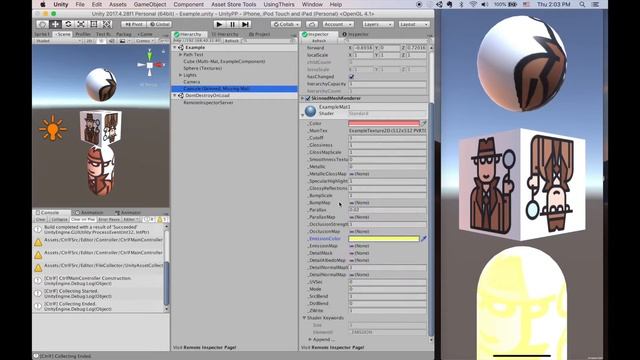Click Append under Shader Keywords
This screenshot has width=640, height=360.
(x=323, y=340)
